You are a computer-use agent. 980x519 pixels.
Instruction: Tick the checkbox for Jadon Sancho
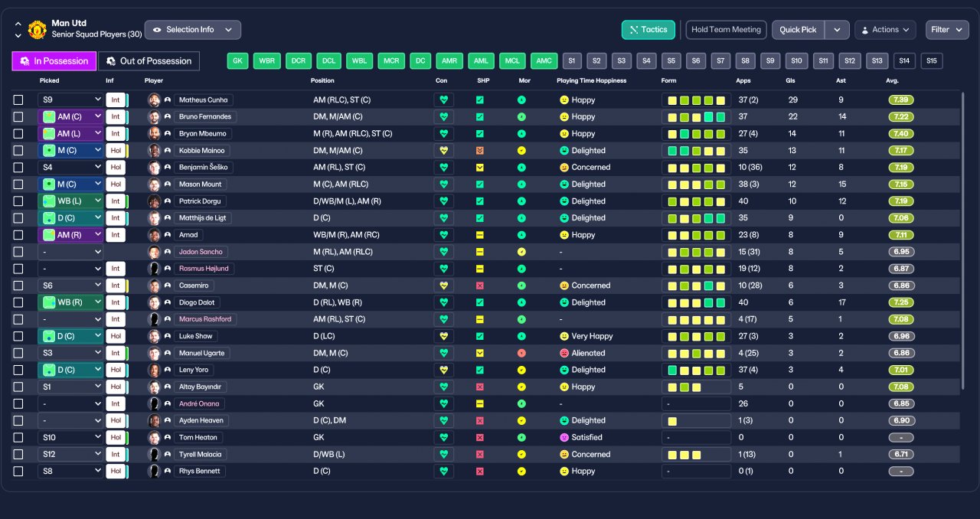(18, 252)
